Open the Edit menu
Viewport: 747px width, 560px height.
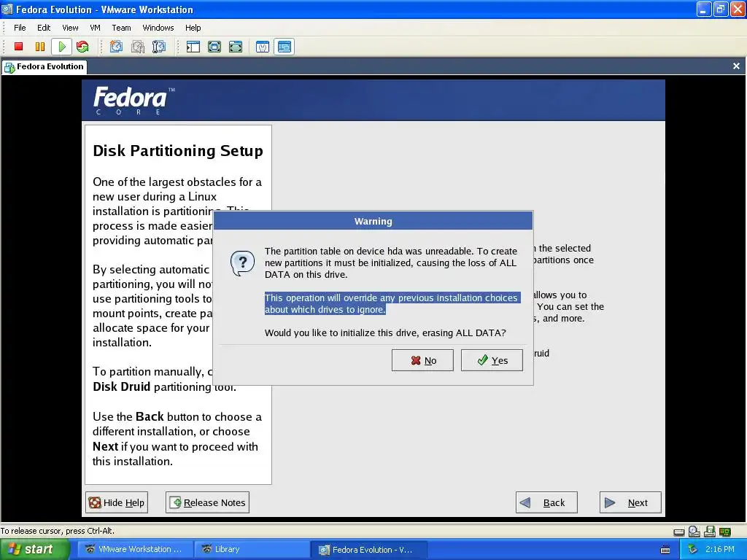(x=44, y=28)
